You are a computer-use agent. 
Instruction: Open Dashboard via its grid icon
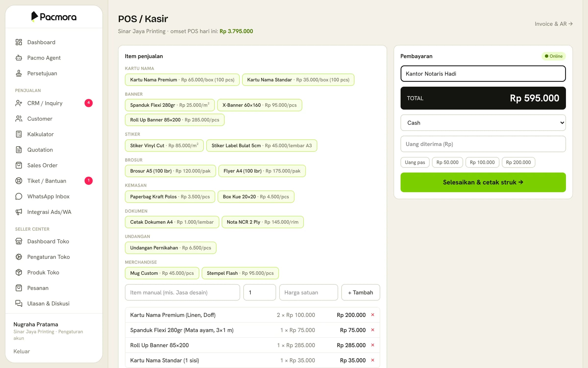tap(19, 42)
